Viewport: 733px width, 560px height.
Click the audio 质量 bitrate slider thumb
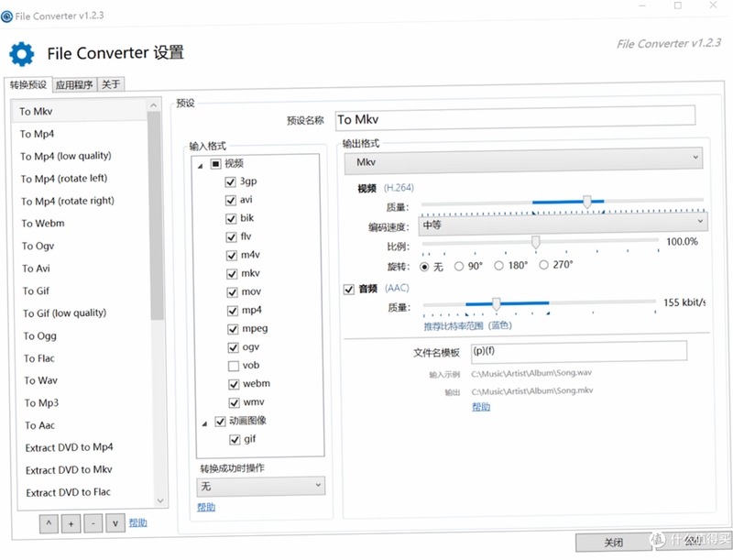(x=496, y=304)
